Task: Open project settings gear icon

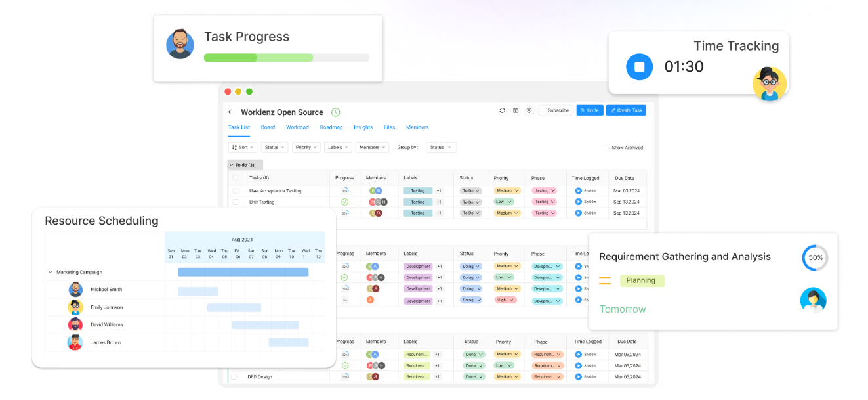Action: tap(529, 110)
